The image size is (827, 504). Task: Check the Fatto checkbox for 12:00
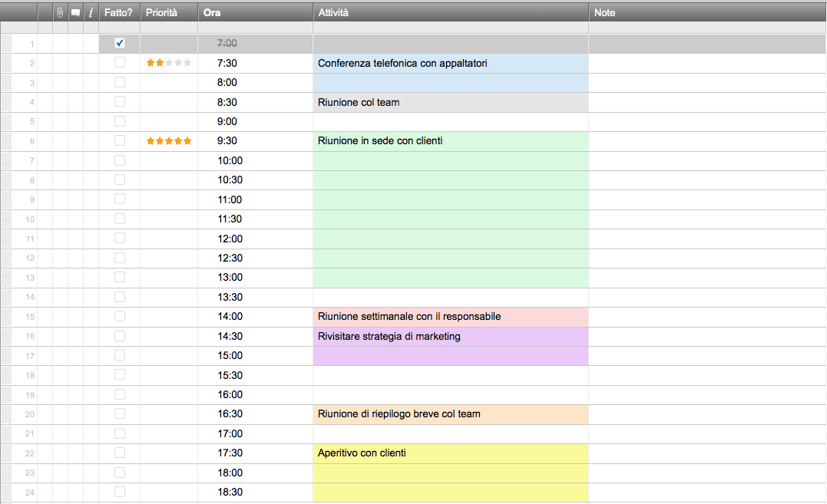coord(120,238)
